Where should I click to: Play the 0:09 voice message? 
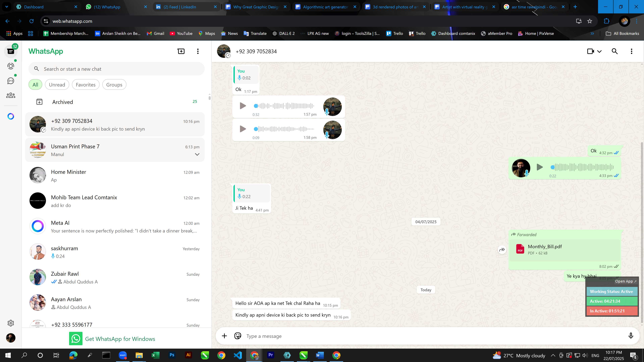point(243,129)
